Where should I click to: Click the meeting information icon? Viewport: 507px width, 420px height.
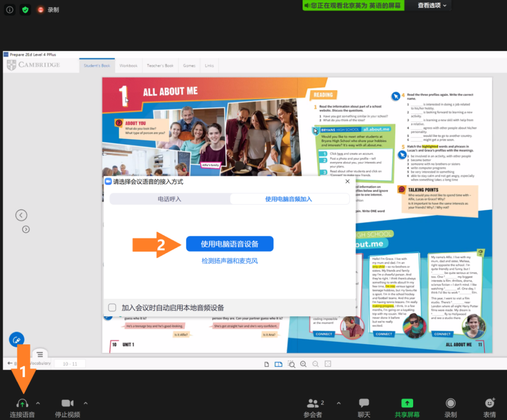tap(10, 9)
